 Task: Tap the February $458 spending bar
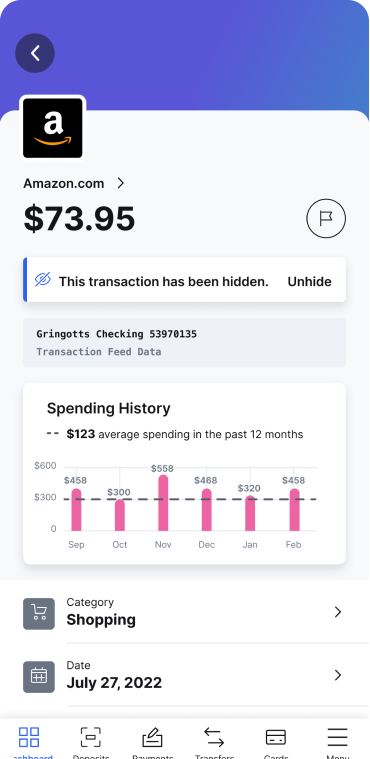pos(294,510)
